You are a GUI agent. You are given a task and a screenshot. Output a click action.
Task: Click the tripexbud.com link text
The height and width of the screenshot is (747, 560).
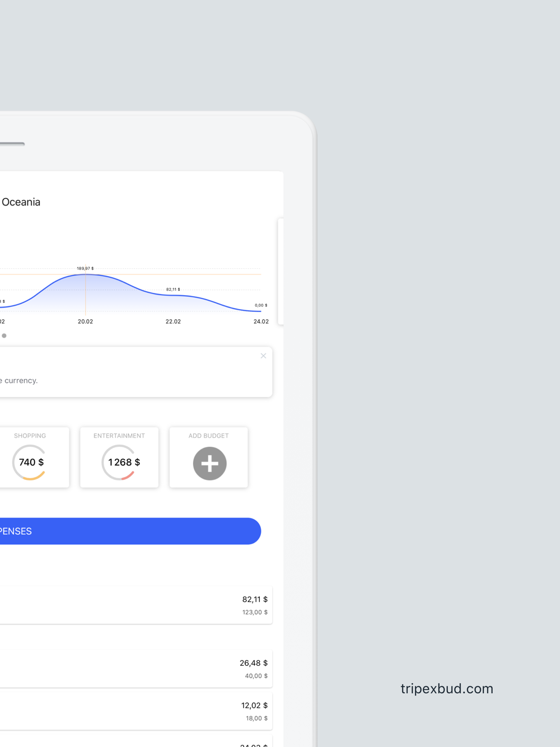[447, 689]
